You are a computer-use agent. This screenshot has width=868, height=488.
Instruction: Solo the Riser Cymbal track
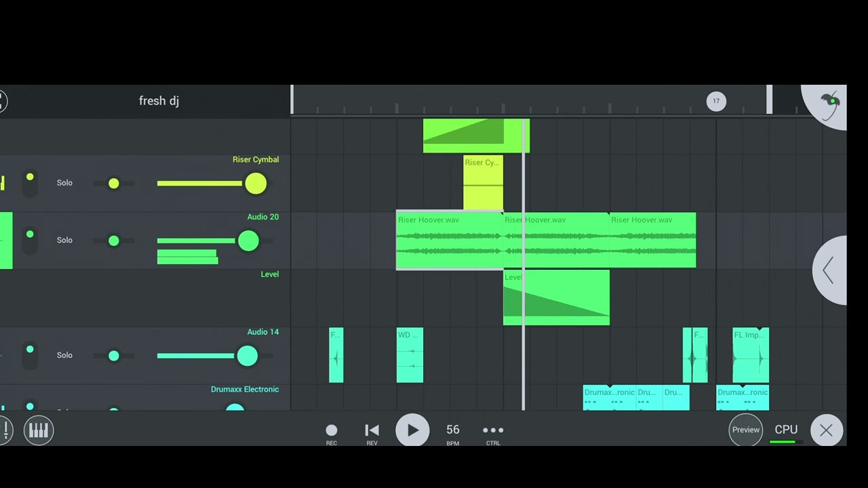[x=64, y=183]
